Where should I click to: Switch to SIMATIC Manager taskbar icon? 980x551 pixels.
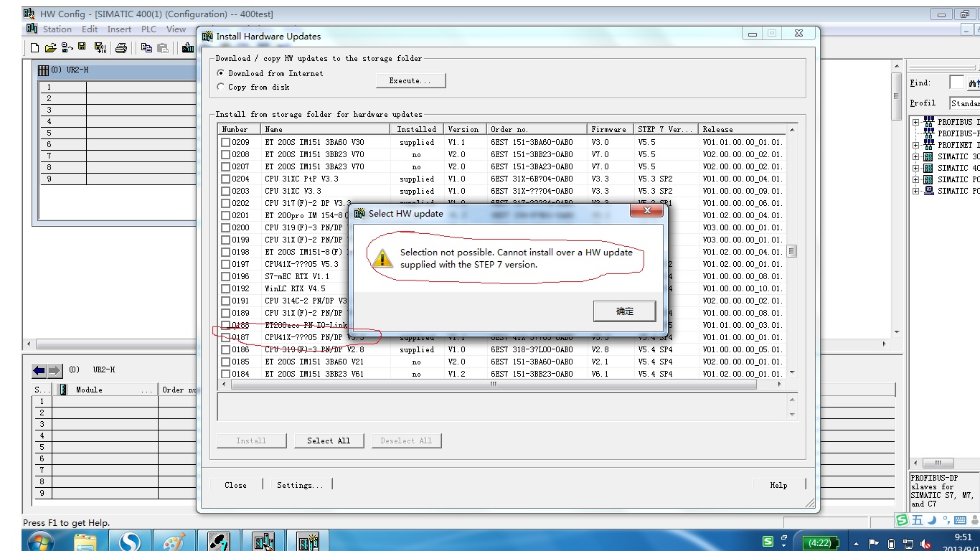click(219, 542)
